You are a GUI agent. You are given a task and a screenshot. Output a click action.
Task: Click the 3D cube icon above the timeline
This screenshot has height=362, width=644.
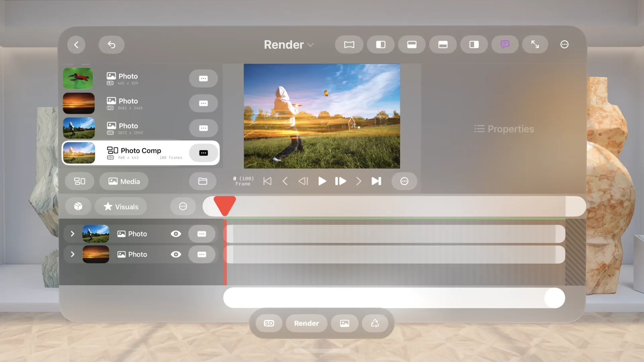pos(78,206)
